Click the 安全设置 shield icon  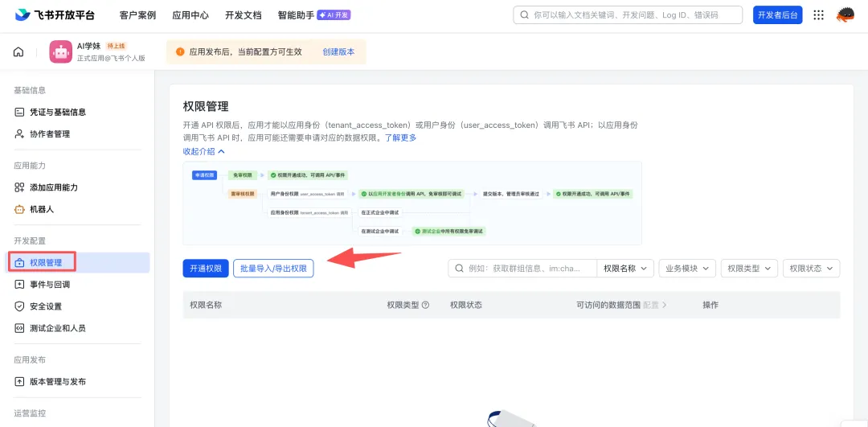[19, 306]
